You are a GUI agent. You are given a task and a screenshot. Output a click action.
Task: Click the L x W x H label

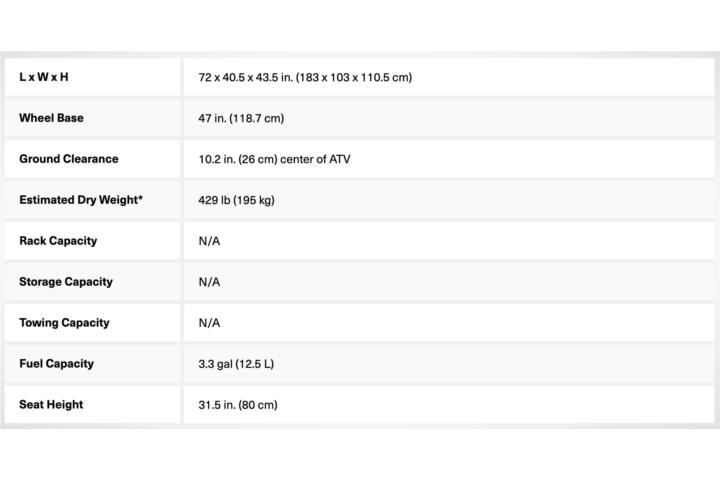coord(44,77)
